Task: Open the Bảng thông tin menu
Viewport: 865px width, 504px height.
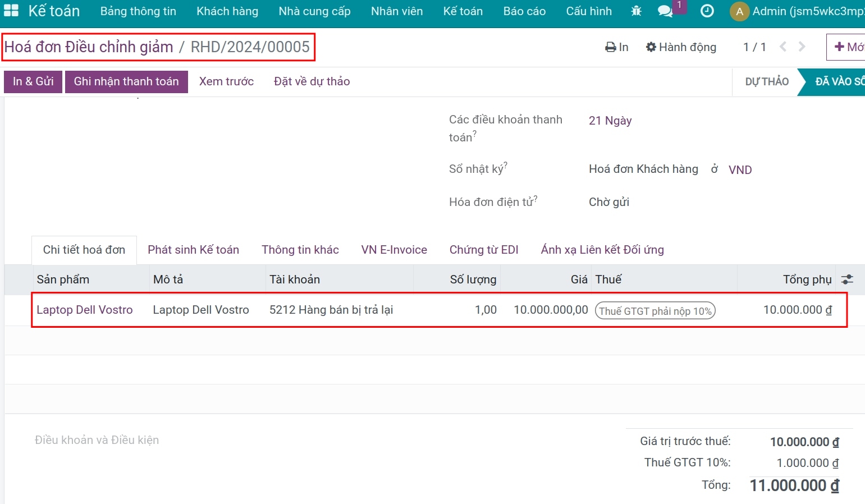Action: click(138, 11)
